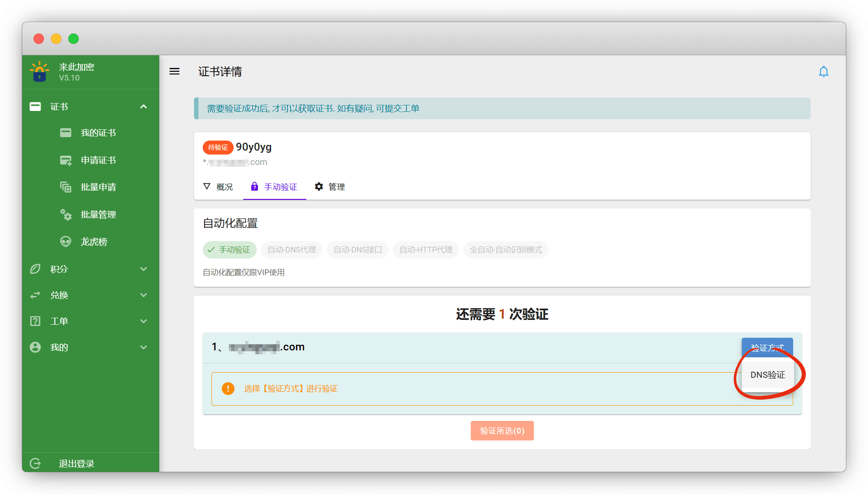Select the 自动-DNS代理 chip

pos(292,250)
